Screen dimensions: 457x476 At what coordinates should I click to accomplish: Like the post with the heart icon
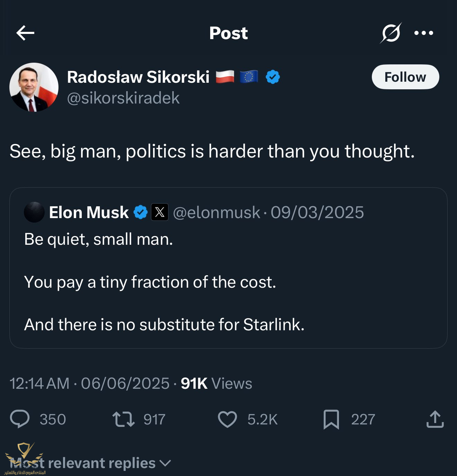[227, 419]
